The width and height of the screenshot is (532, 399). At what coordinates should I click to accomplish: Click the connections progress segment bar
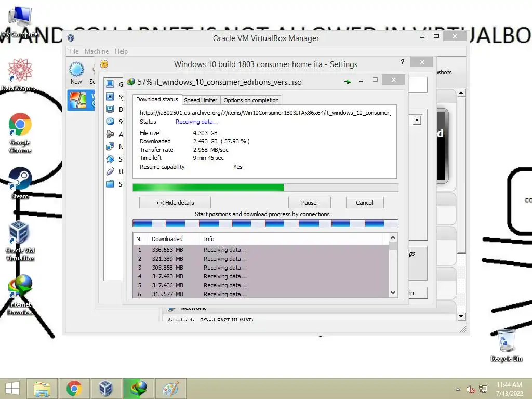pyautogui.click(x=265, y=223)
